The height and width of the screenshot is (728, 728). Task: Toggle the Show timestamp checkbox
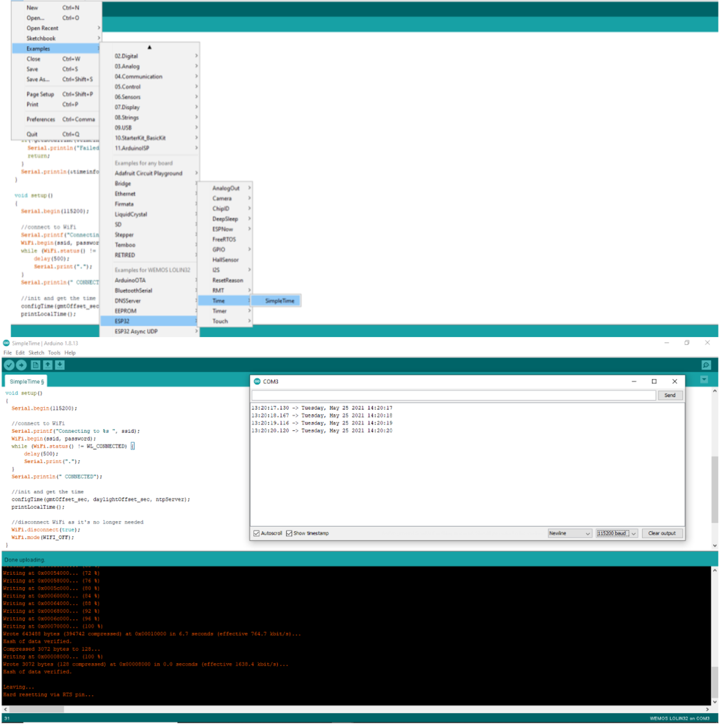(x=289, y=533)
